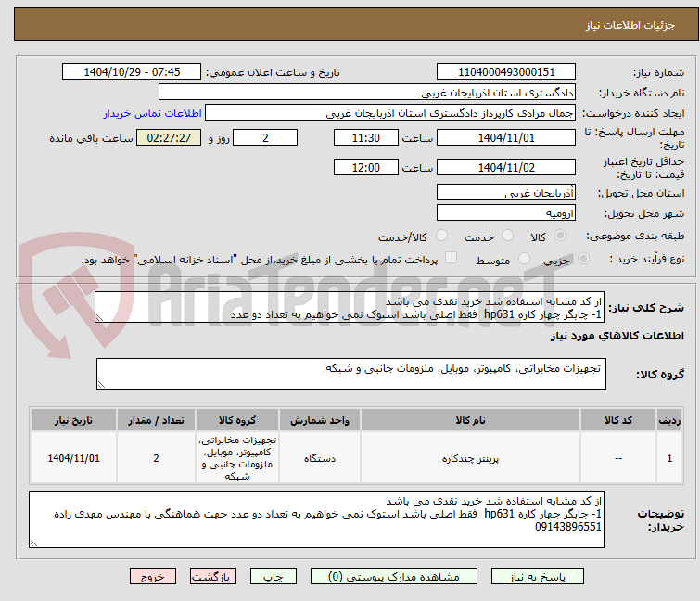The width and height of the screenshot is (700, 601).
Task: Select the خدمت radio button
Action: (507, 236)
